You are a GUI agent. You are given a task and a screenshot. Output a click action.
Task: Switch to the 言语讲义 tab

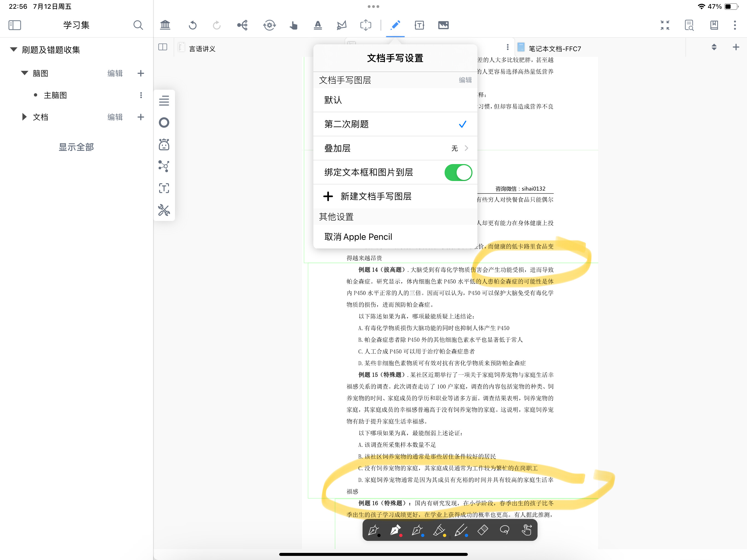[x=202, y=49]
